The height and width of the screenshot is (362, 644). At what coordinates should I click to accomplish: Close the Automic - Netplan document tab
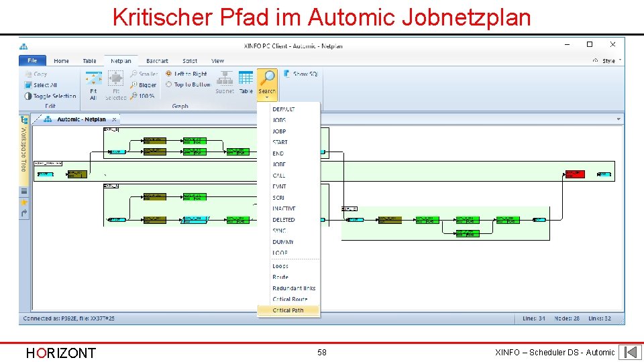114,119
